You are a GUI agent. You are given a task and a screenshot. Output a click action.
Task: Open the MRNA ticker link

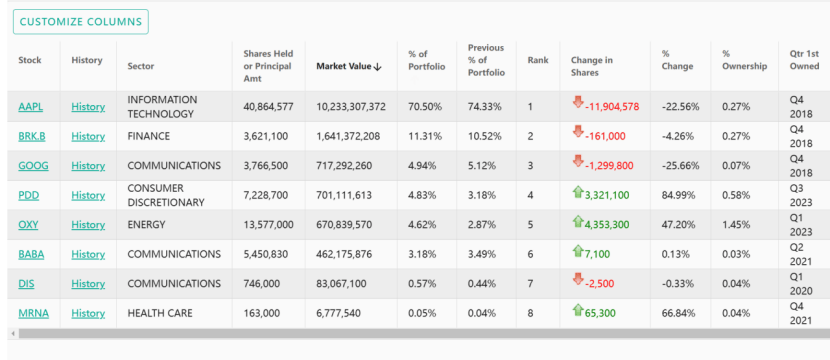pos(33,313)
